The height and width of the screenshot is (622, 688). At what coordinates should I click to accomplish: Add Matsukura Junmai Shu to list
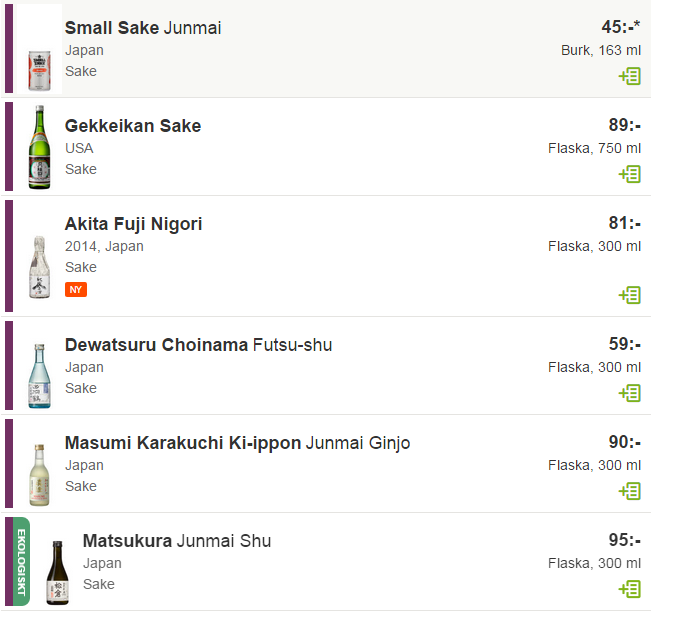tap(630, 589)
